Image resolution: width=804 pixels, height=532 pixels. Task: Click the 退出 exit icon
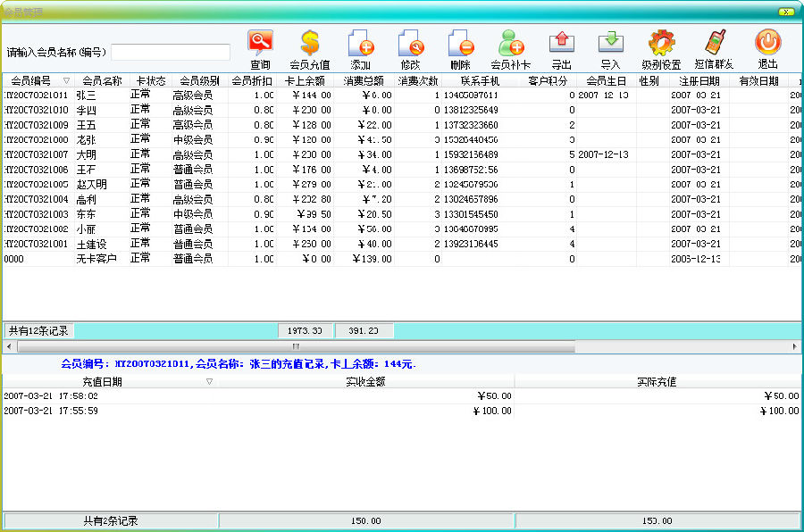click(x=768, y=50)
